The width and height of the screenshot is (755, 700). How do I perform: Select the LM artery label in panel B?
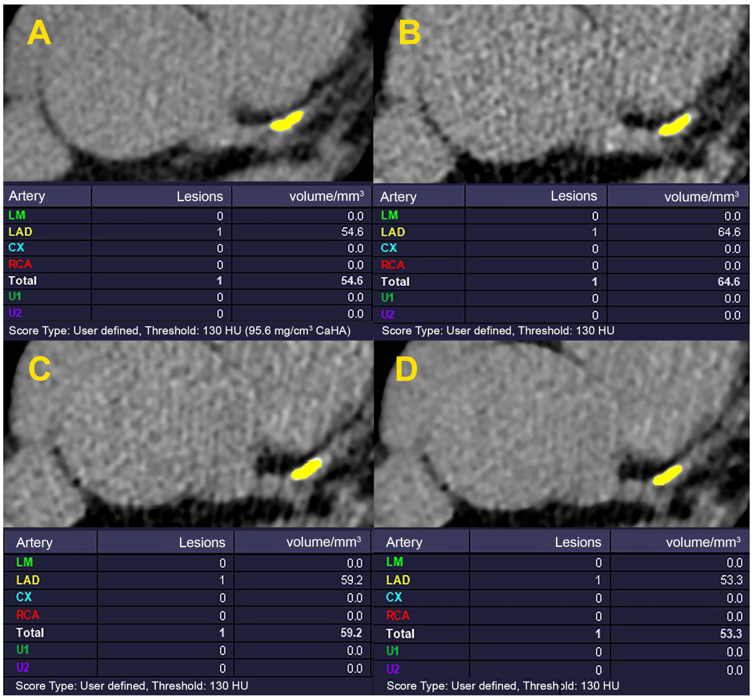389,215
